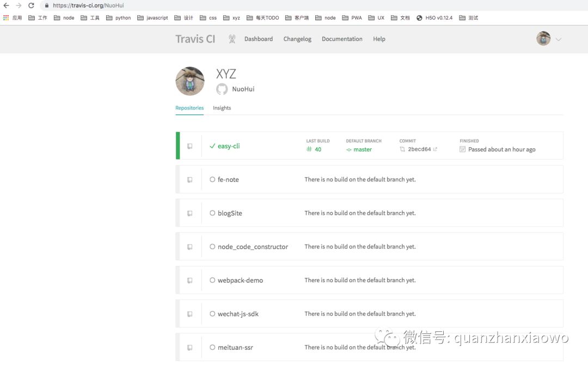Open the UX bookmark folder
The image size is (588, 365).
click(377, 17)
